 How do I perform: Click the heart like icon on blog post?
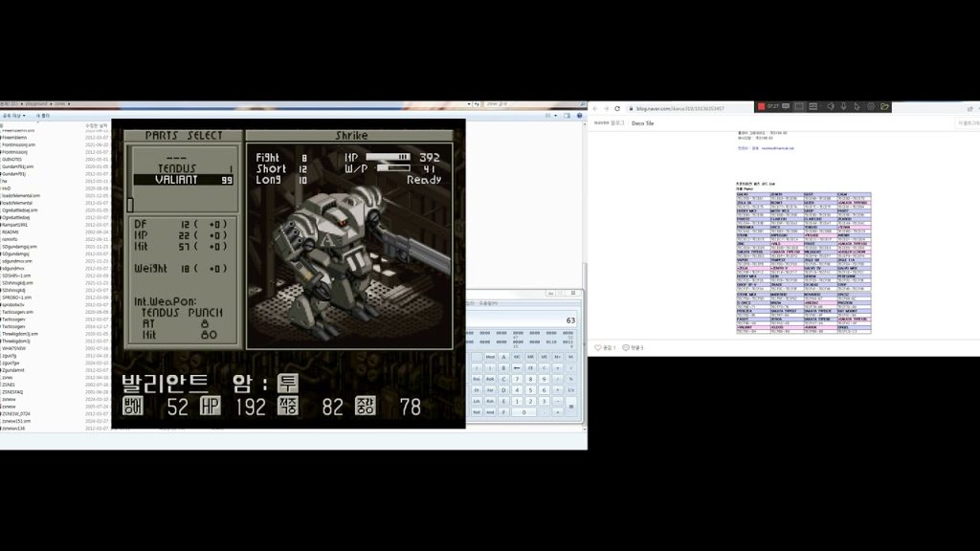(599, 347)
